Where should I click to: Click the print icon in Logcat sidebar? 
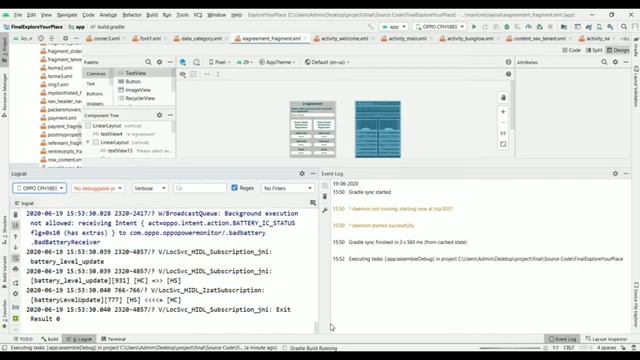[x=16, y=269]
